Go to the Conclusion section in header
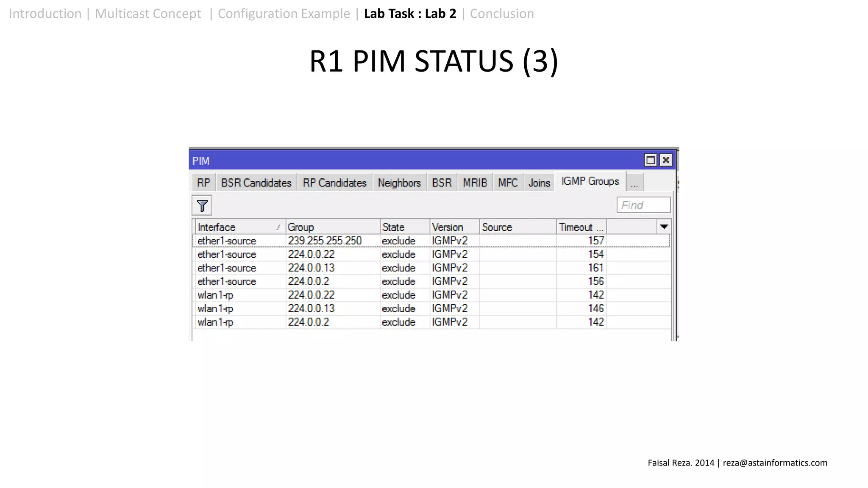 coord(502,14)
